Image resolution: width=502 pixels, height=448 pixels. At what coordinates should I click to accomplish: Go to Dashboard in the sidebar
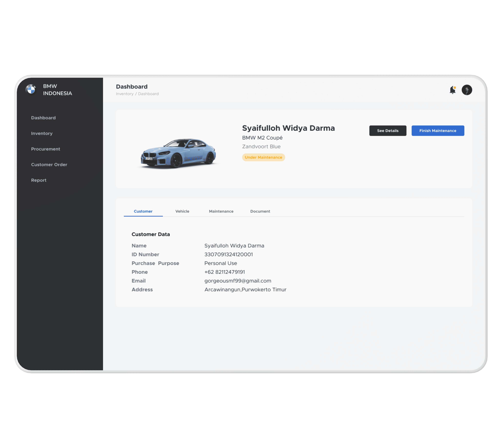point(43,118)
